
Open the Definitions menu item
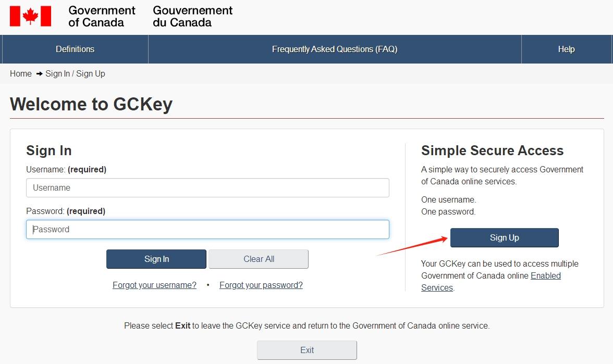pos(75,49)
